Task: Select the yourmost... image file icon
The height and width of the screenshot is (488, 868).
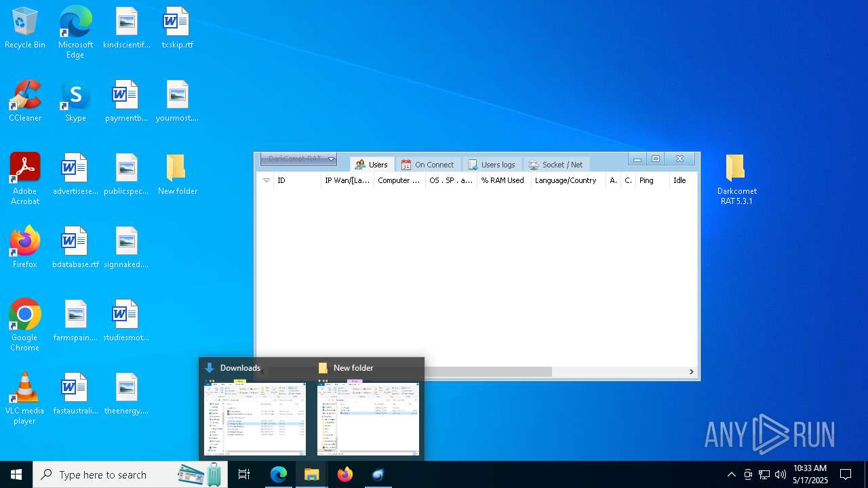Action: coord(177,102)
